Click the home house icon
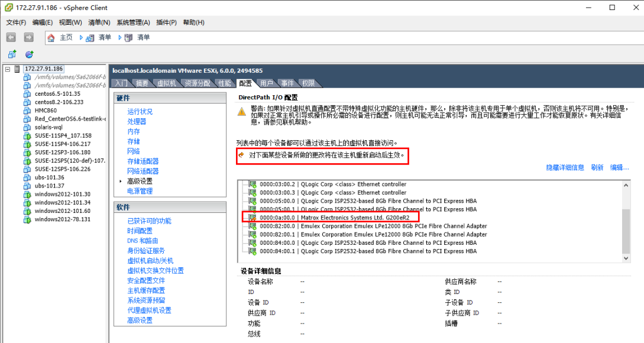The width and height of the screenshot is (644, 343). [51, 38]
